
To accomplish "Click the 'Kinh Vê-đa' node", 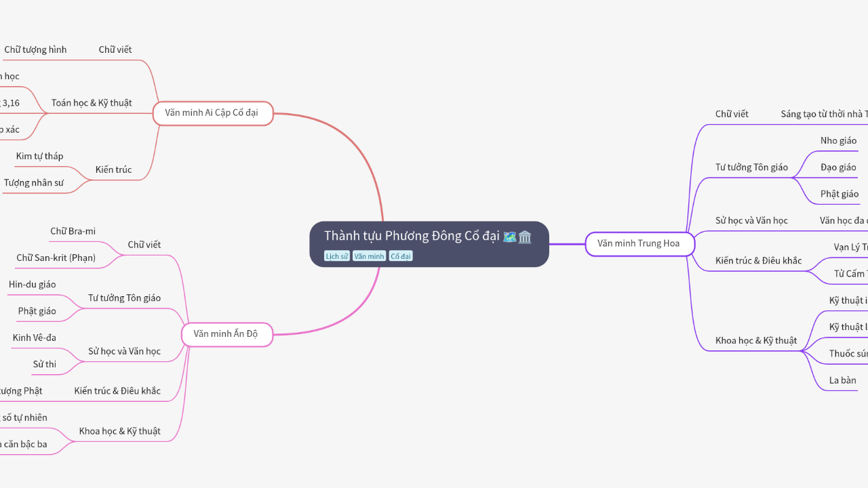I will (x=35, y=338).
